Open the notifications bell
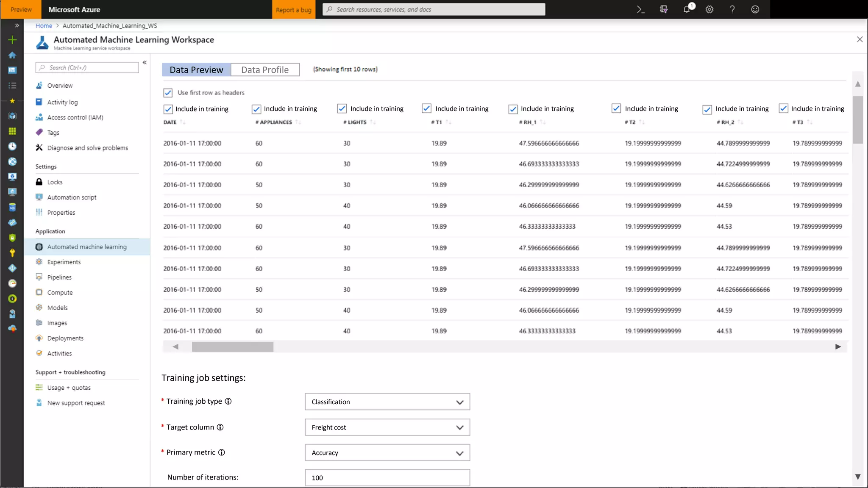 coord(687,9)
